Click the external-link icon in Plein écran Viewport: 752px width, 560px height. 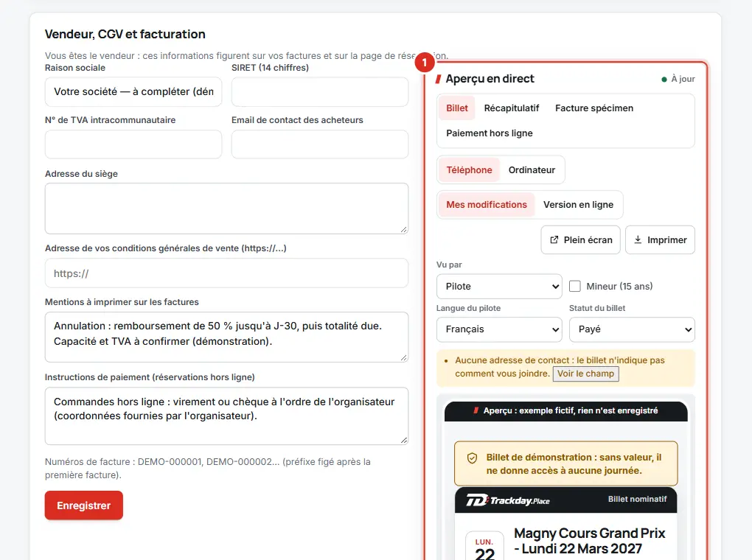[x=554, y=239]
